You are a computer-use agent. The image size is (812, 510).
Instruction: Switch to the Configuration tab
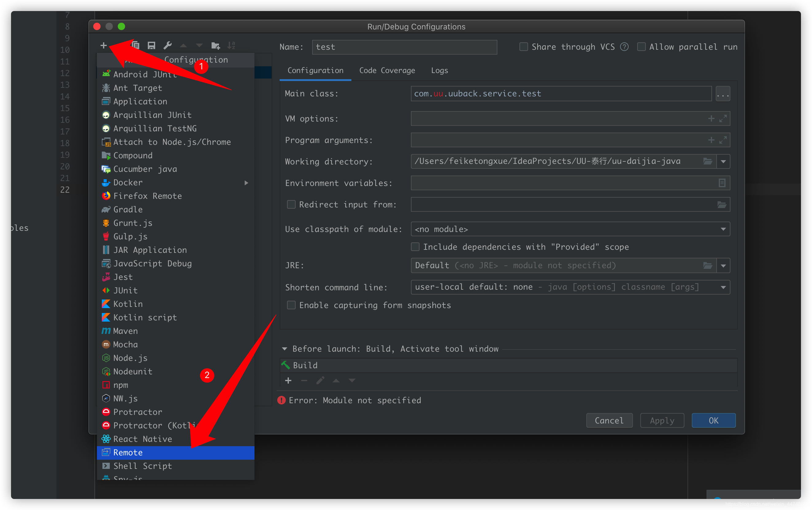tap(315, 71)
